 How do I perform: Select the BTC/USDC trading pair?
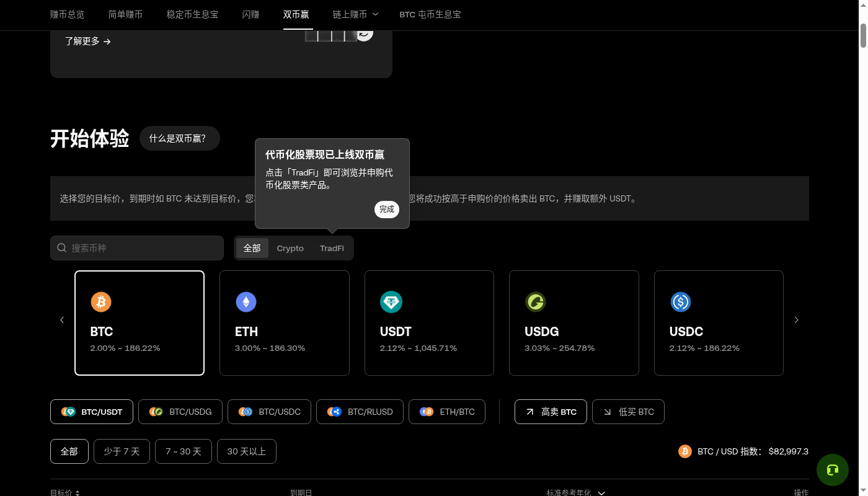[x=270, y=412]
